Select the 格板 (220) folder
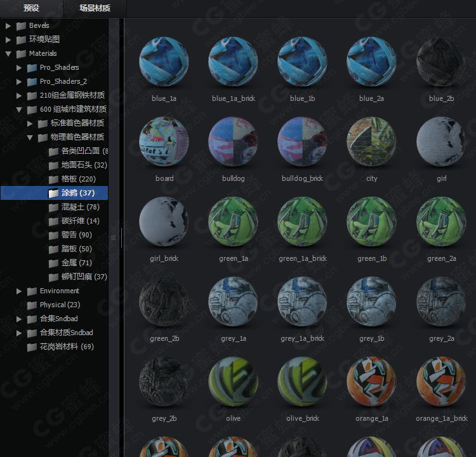Viewport: 476px width, 457px height. tap(72, 179)
